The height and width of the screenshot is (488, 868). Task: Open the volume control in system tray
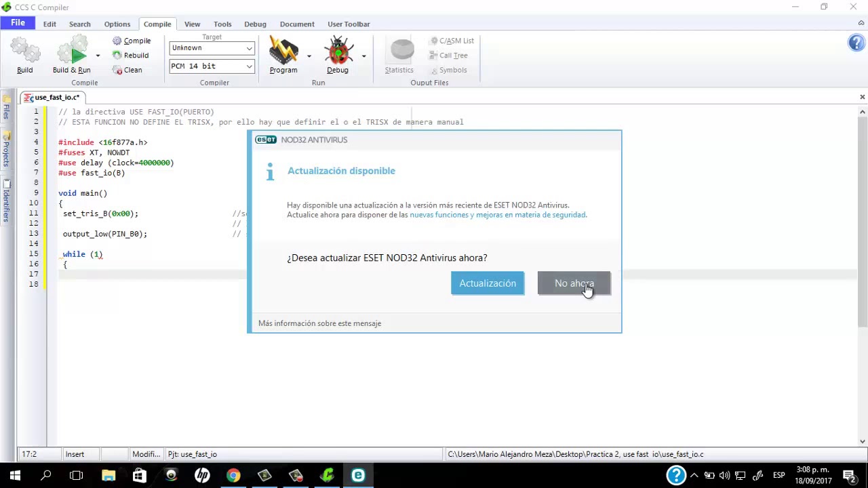724,475
